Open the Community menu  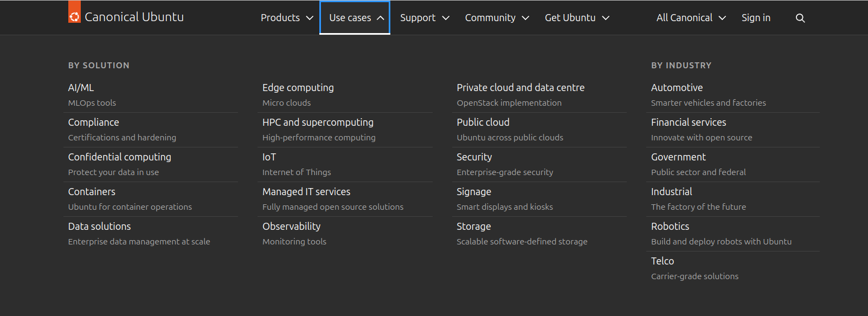(x=497, y=18)
